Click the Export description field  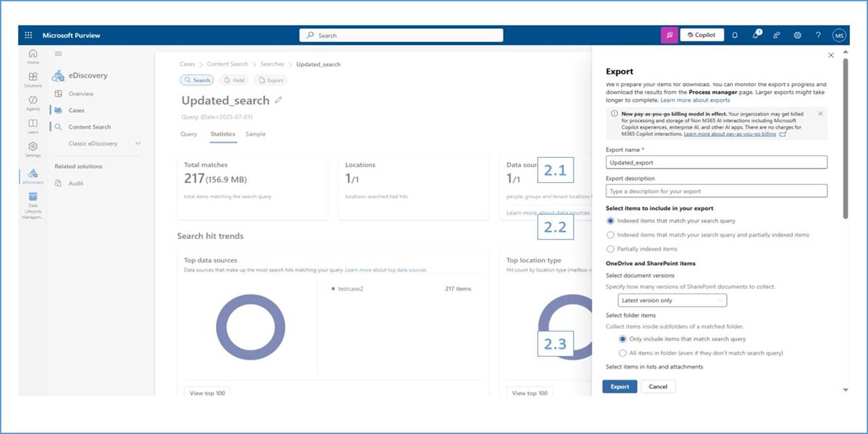717,191
